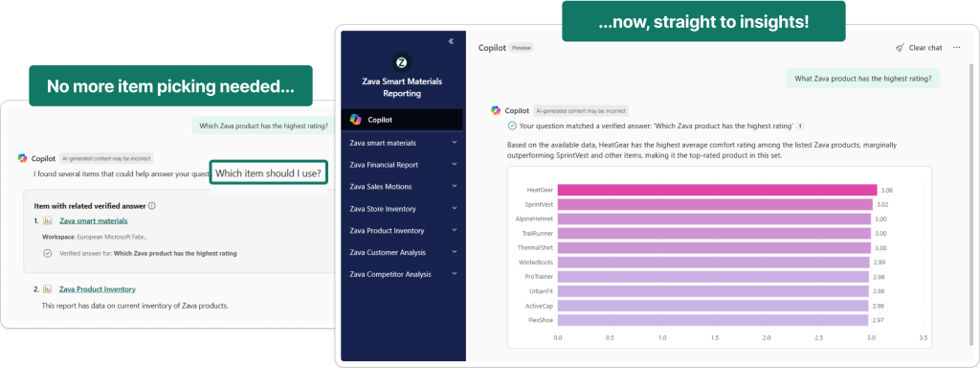
Task: Click the HeatGear bar in chart
Action: [717, 191]
